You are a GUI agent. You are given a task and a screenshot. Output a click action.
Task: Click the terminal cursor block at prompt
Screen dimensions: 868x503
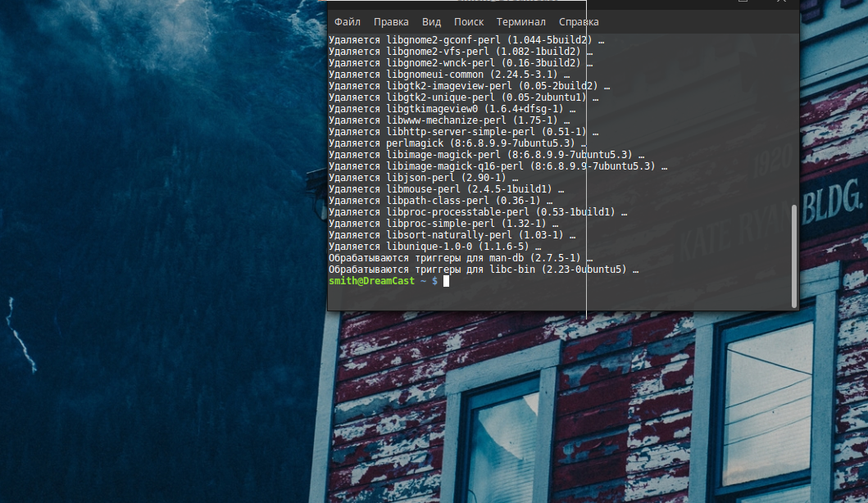coord(446,281)
